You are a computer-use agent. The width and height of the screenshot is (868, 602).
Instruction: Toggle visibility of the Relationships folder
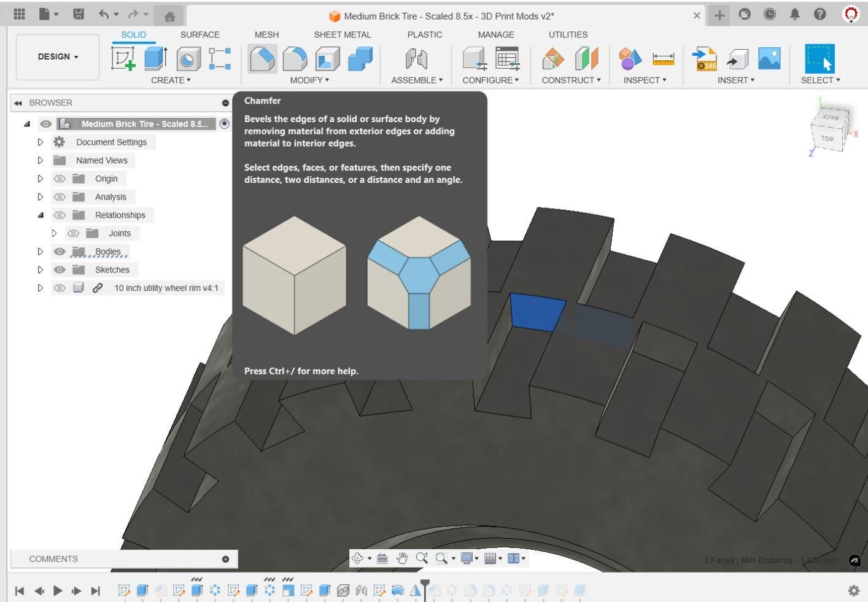60,215
